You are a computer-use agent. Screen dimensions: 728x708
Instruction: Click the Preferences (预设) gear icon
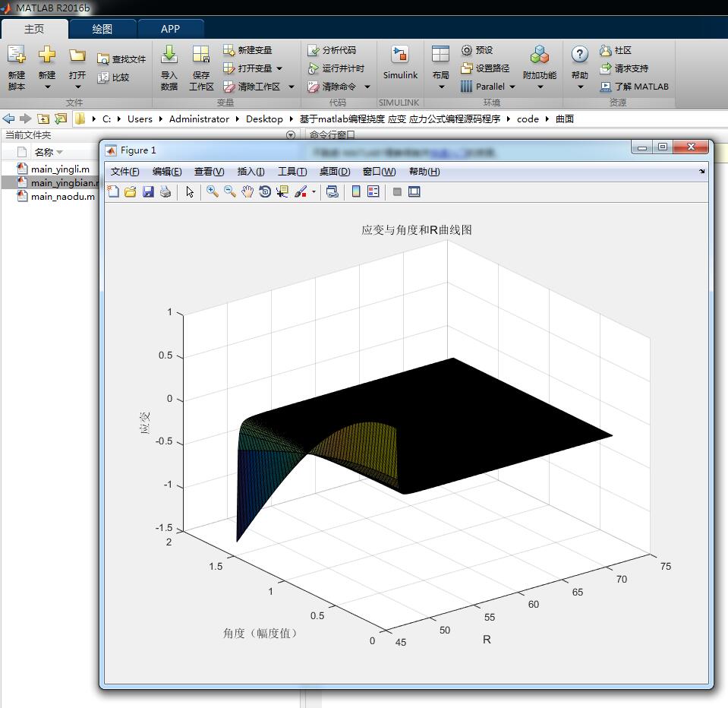point(466,50)
